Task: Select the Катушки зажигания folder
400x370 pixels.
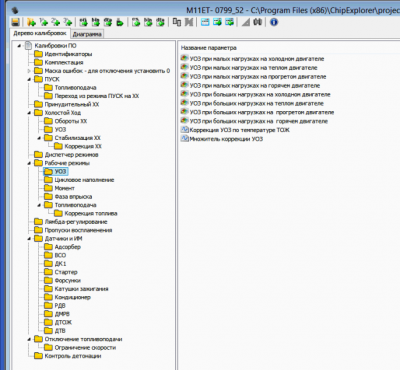Action: (81, 289)
